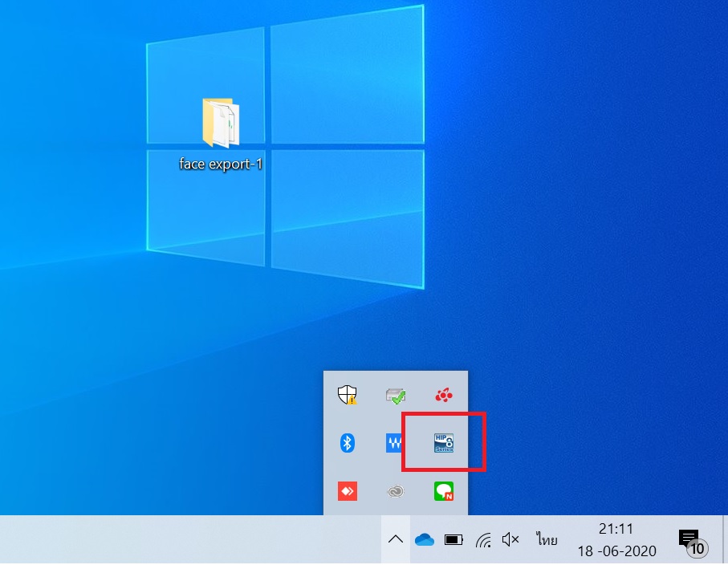Image resolution: width=728 pixels, height=569 pixels.
Task: Click the muted speaker volume icon
Action: (510, 539)
